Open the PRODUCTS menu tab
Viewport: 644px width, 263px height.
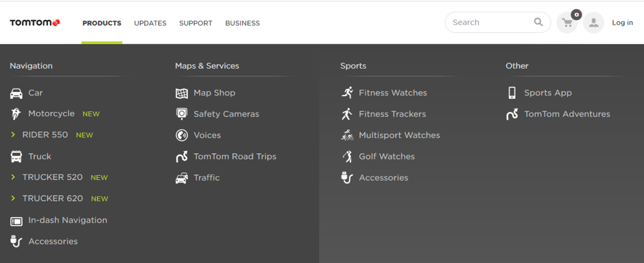pyautogui.click(x=102, y=23)
